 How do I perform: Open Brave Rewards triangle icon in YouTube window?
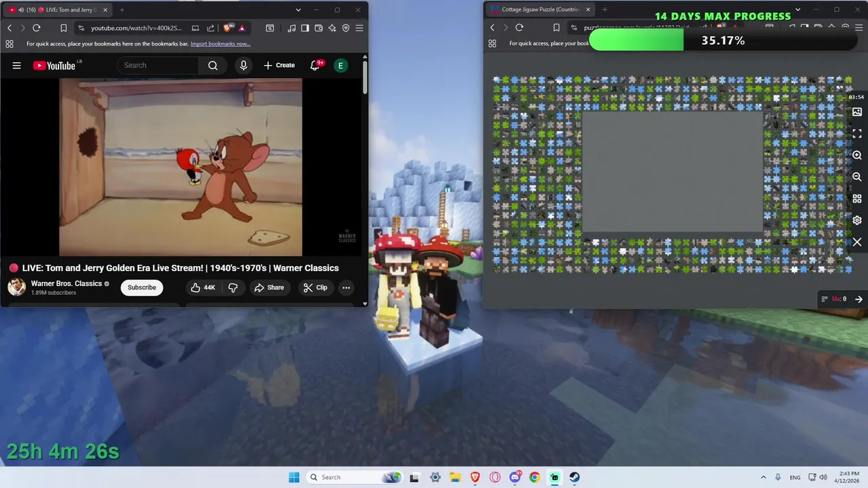242,28
